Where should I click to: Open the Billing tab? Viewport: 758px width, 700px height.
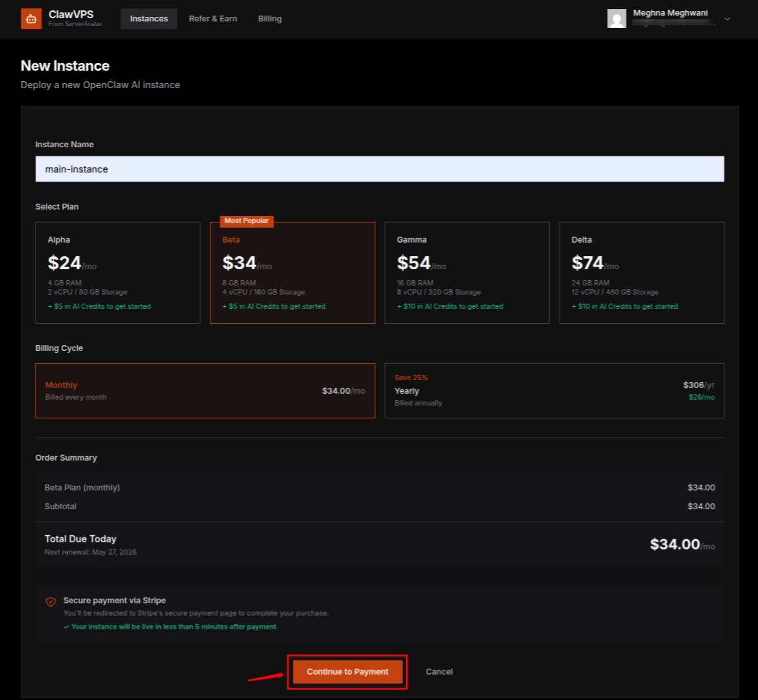coord(270,18)
